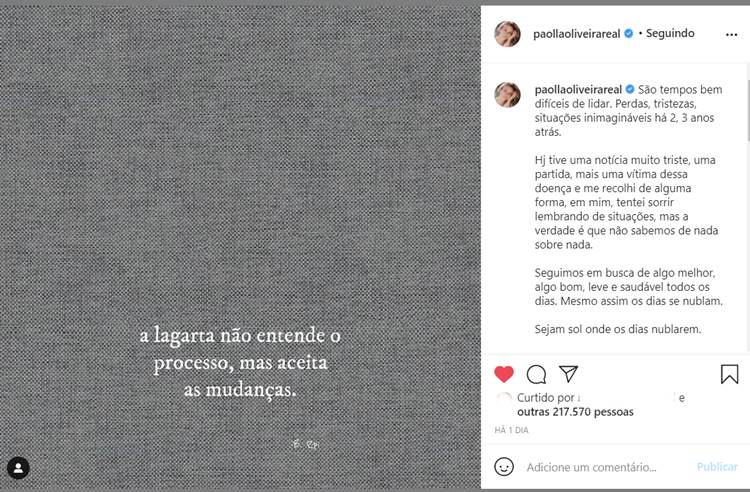Open paollaoliveirareal username in header

pos(576,33)
